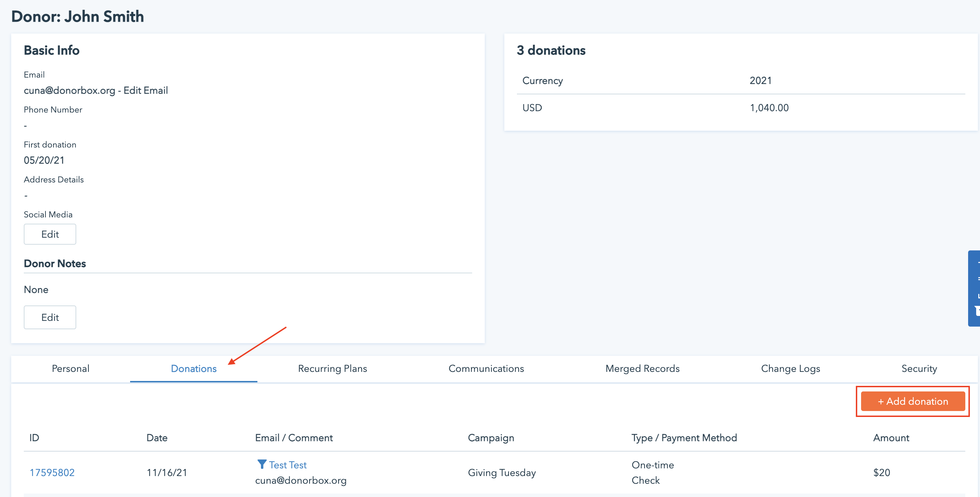
Task: Click the Edit Email link
Action: (x=145, y=91)
